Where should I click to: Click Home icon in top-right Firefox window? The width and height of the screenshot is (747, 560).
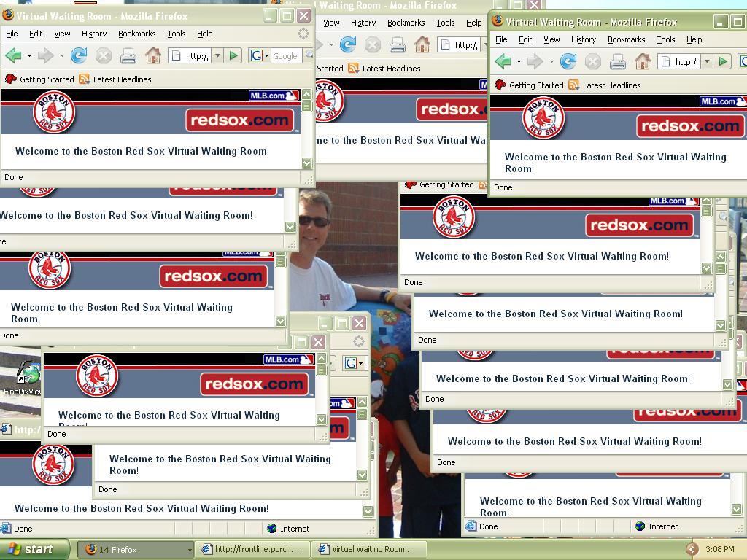point(643,61)
